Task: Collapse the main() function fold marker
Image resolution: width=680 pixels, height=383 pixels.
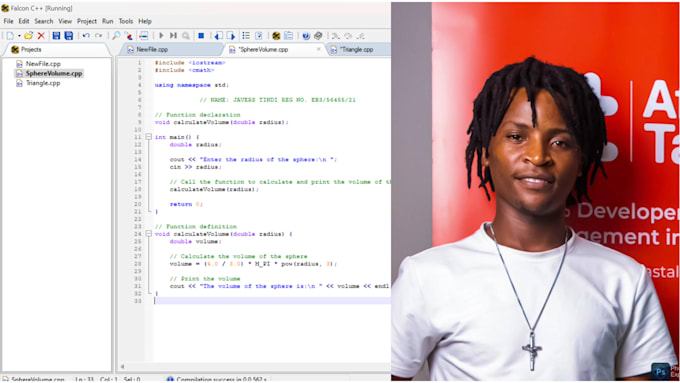Action: pyautogui.click(x=148, y=137)
